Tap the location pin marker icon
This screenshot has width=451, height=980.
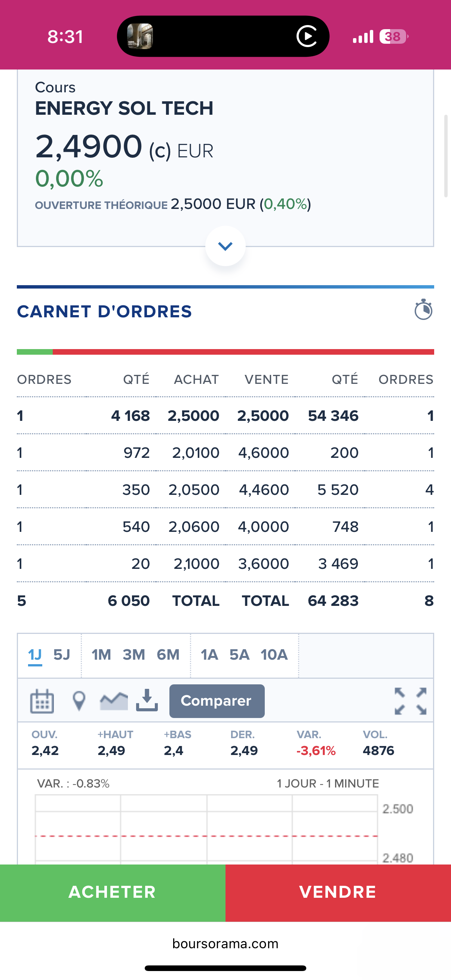[79, 701]
